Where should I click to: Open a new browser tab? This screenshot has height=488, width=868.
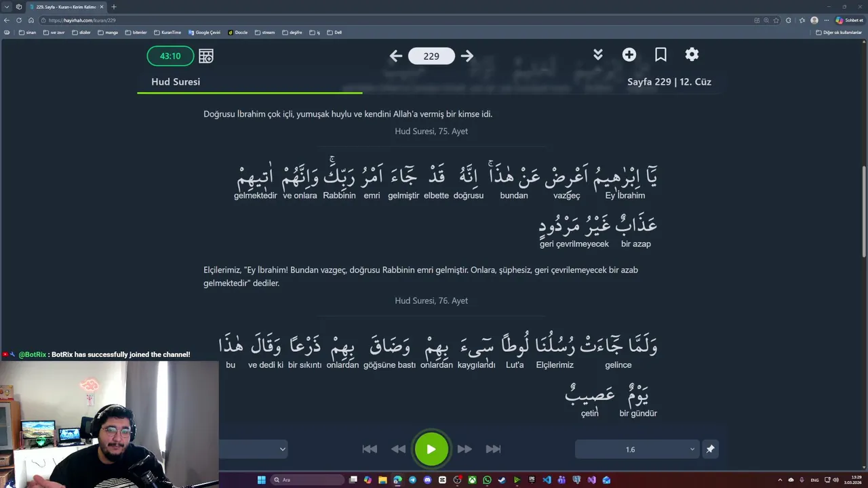click(x=113, y=7)
